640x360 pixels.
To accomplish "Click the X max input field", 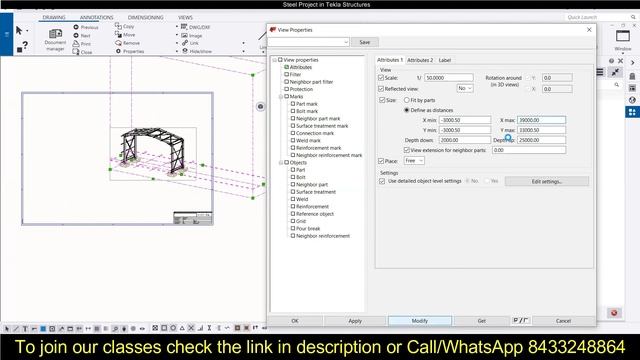I will [541, 120].
